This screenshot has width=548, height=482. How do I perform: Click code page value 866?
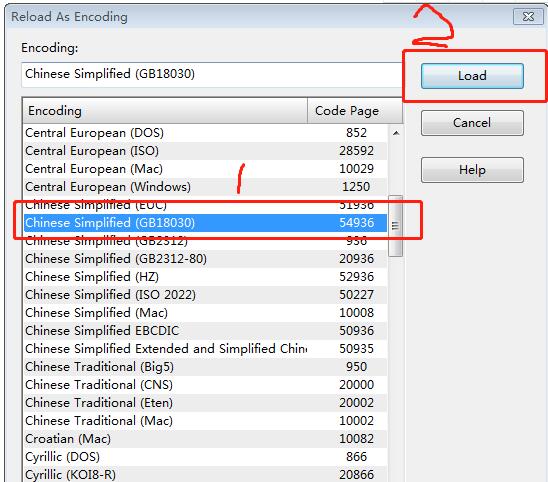click(356, 457)
